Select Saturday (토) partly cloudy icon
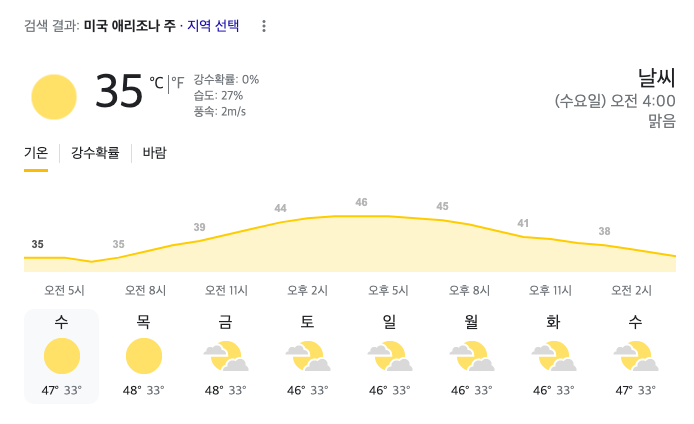Viewport: 694px width, 424px height. click(x=308, y=357)
